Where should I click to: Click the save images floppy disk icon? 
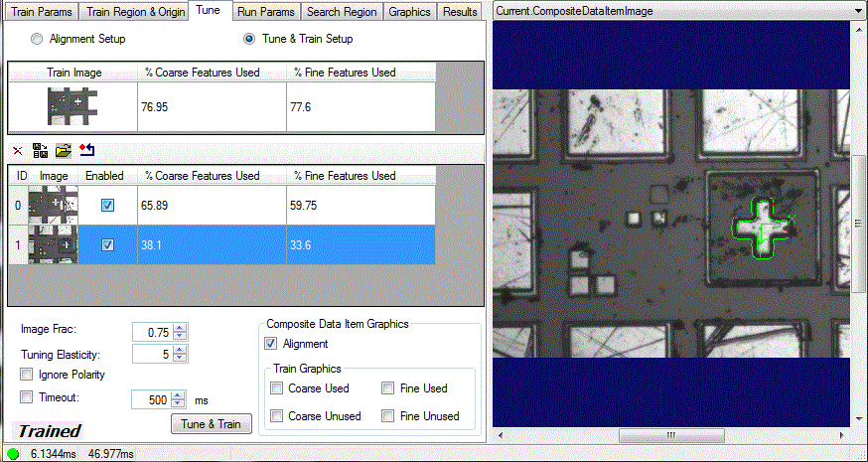(x=40, y=150)
